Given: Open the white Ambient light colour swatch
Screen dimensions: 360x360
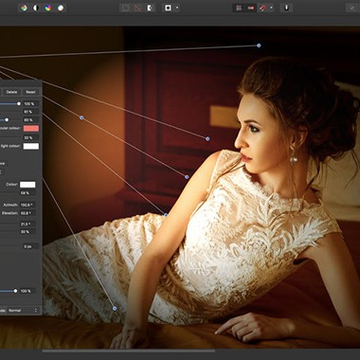Looking at the screenshot, I should [x=31, y=146].
